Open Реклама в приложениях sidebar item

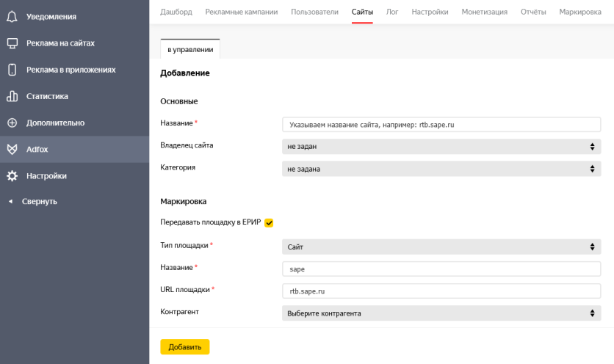(x=74, y=70)
